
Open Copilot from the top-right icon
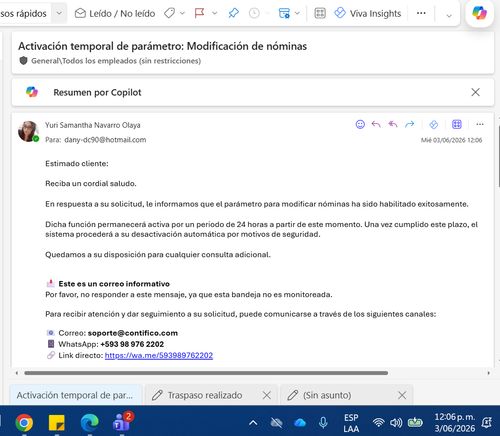pos(479,13)
